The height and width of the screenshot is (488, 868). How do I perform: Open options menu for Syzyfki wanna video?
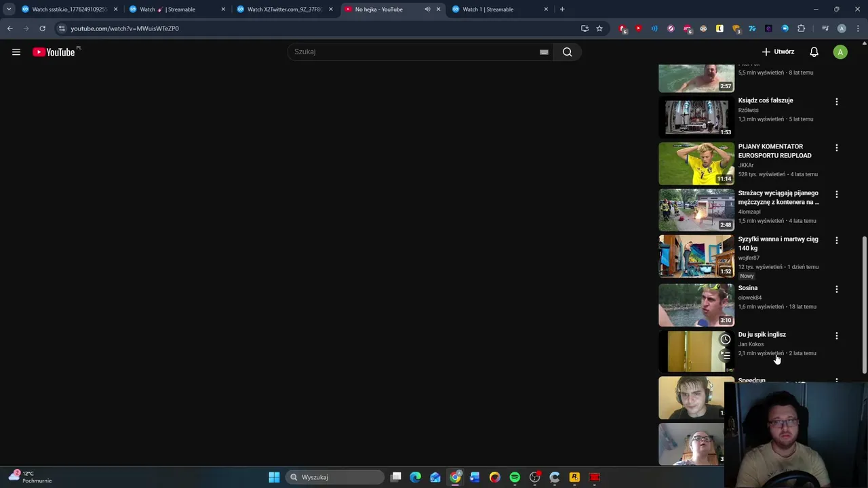(x=836, y=241)
